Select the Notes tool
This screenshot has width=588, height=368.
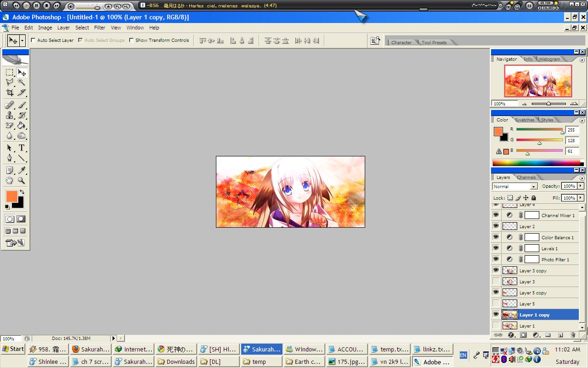9,171
